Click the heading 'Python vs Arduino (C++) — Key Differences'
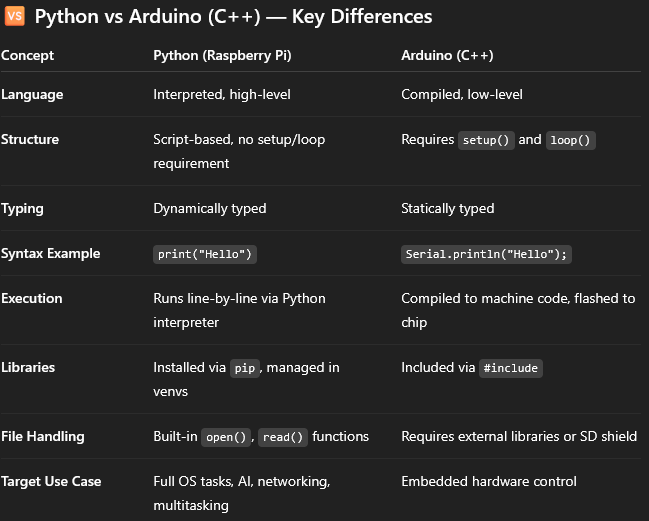Screen dimensions: 649x521 pyautogui.click(x=234, y=17)
